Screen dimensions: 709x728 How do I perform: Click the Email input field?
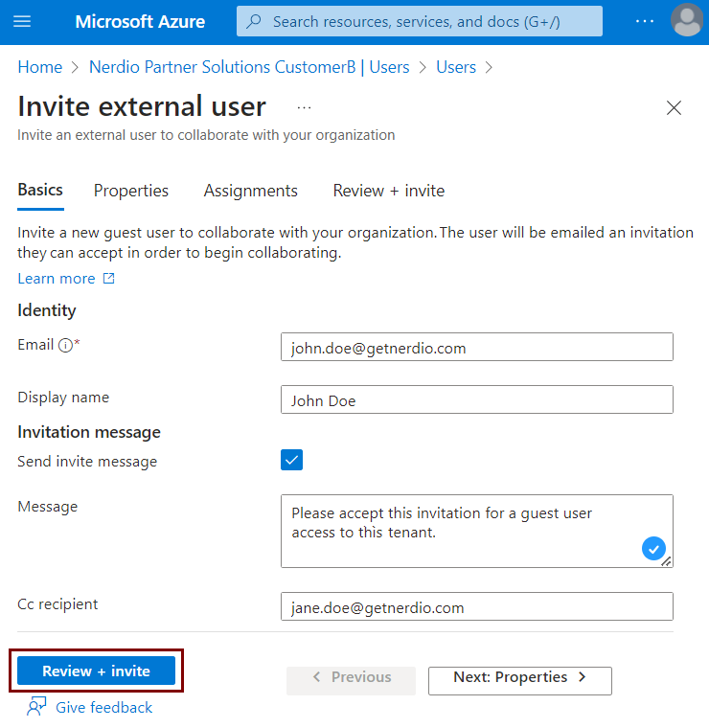[x=477, y=347]
